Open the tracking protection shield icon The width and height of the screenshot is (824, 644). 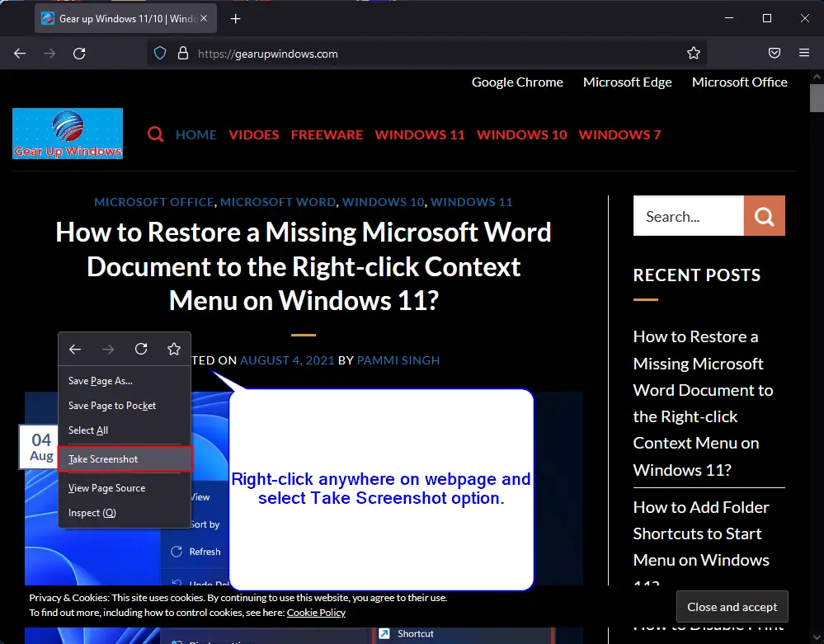[160, 53]
